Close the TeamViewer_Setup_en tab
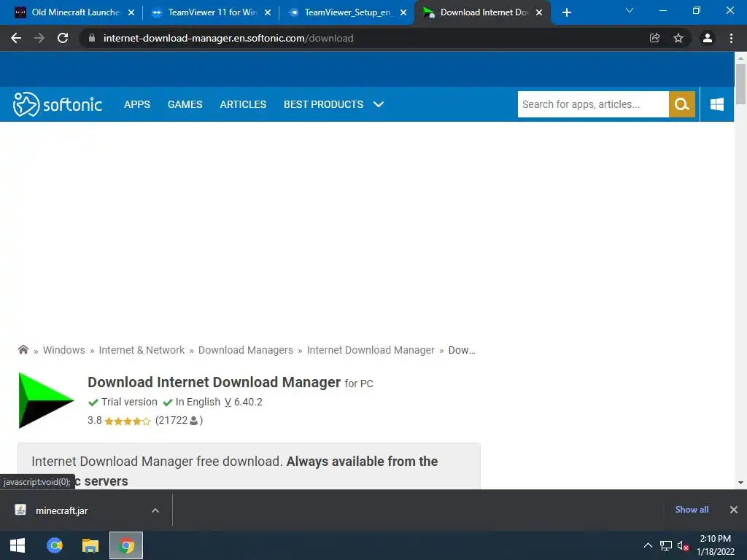The width and height of the screenshot is (747, 560). [x=403, y=12]
